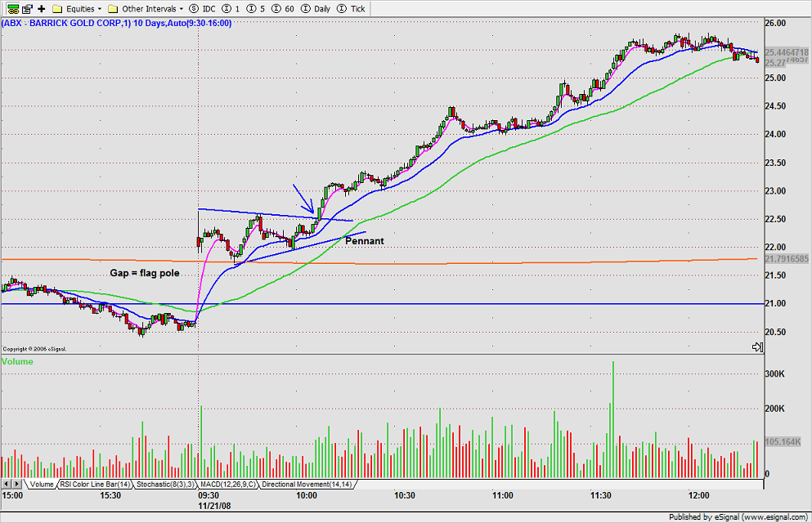Click the scroll-to-latest arrow icon on chart
The image size is (812, 523).
[757, 347]
